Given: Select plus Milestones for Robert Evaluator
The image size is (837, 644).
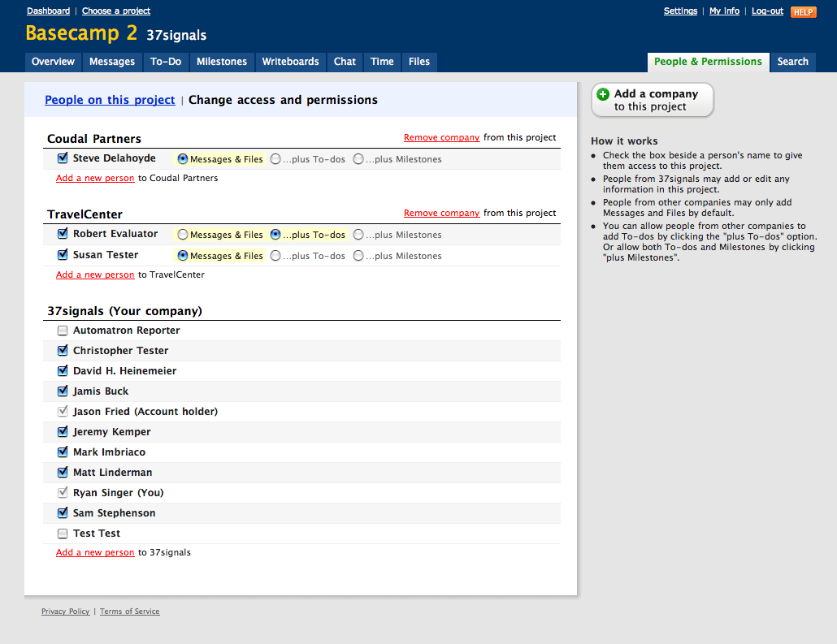Looking at the screenshot, I should 358,234.
